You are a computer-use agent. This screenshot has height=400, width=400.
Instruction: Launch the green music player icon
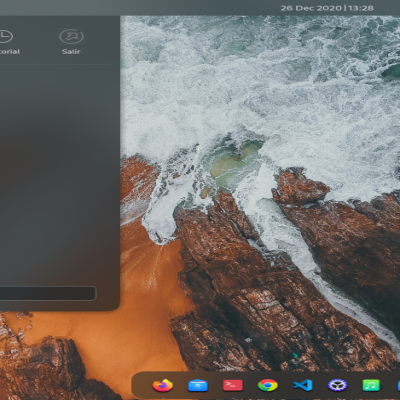click(371, 385)
